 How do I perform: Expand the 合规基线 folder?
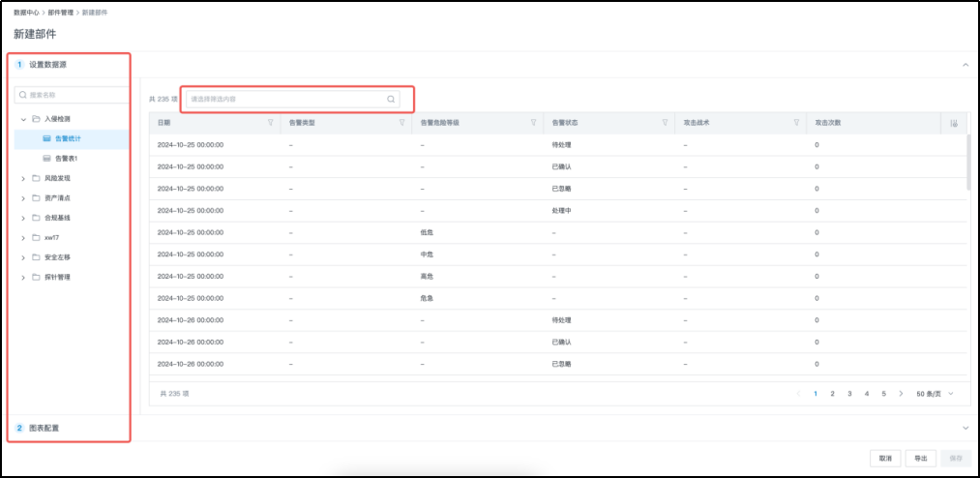pos(23,218)
